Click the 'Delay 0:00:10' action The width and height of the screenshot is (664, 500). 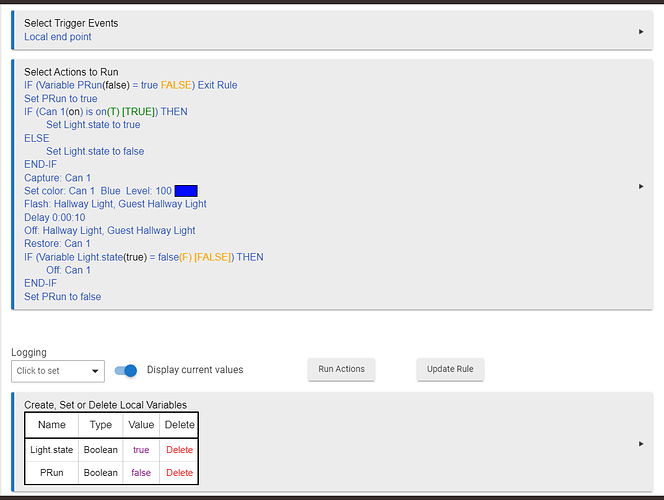pos(55,218)
